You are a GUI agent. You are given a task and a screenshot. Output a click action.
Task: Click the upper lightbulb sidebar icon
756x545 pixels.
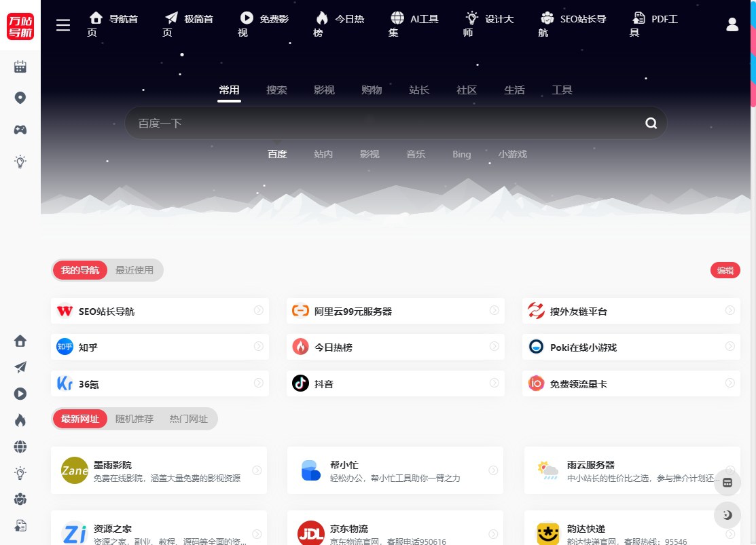(20, 162)
